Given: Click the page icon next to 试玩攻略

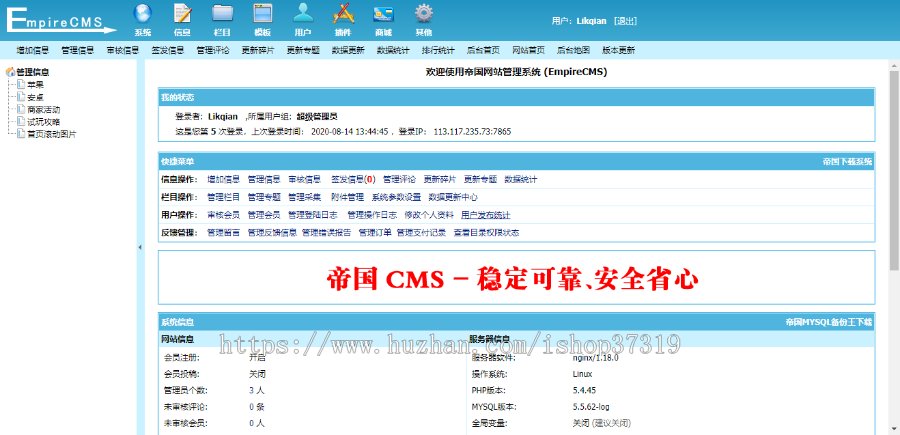Looking at the screenshot, I should [21, 122].
